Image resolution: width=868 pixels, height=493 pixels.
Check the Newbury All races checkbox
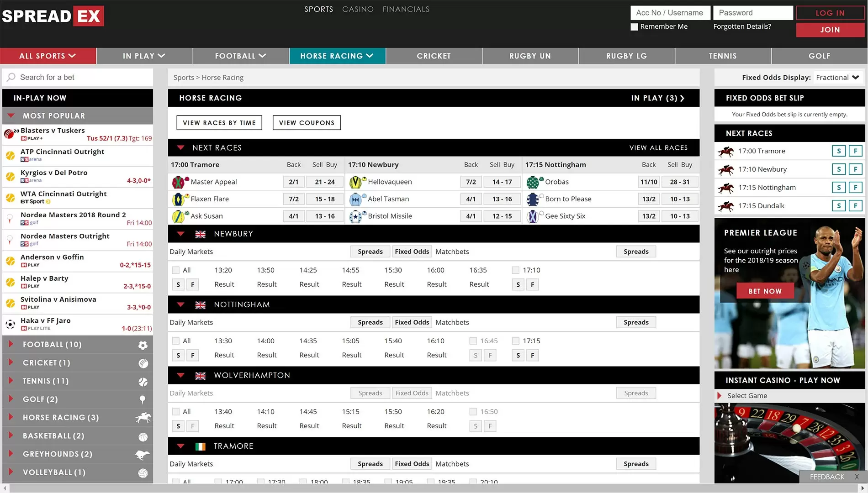tap(175, 270)
